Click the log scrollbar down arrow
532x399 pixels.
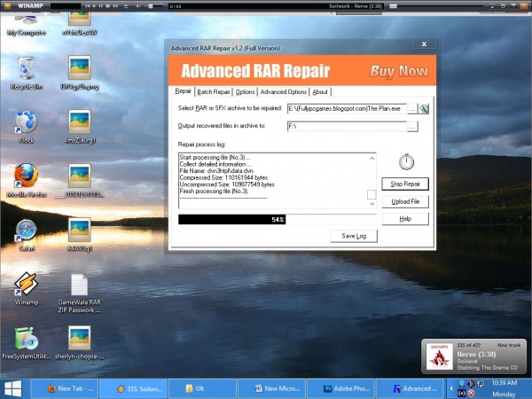pos(372,204)
